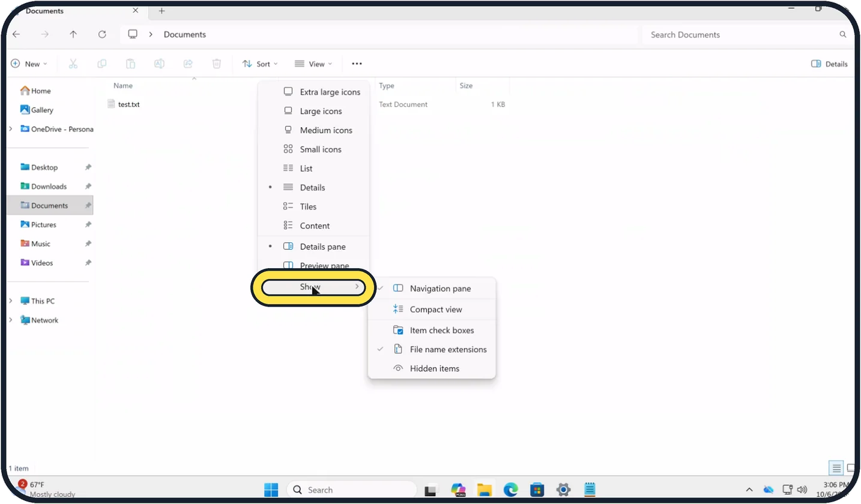
Task: Click the Delete trash icon
Action: click(x=217, y=64)
